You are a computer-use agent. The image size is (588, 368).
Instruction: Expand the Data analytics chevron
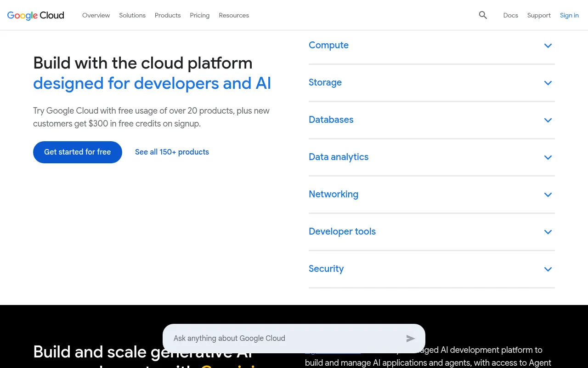pyautogui.click(x=548, y=157)
